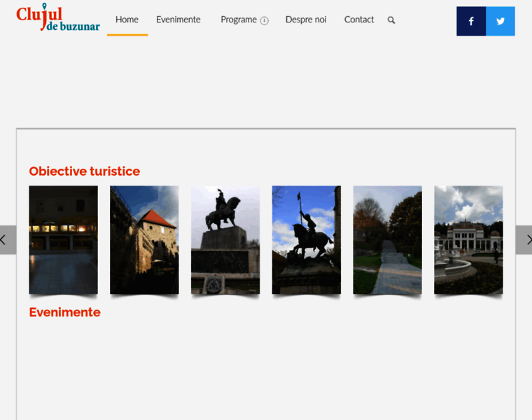Image resolution: width=532 pixels, height=420 pixels.
Task: Open the Programe menu
Action: pyautogui.click(x=238, y=20)
